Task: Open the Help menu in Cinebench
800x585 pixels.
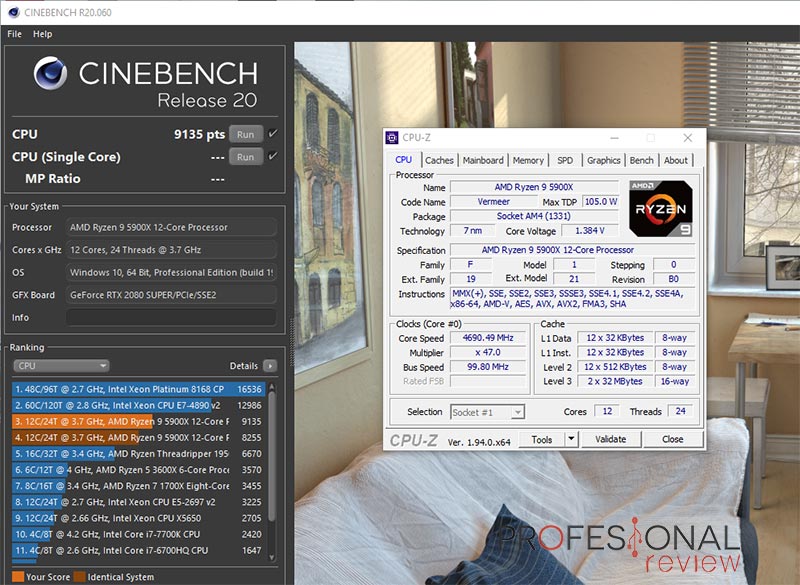Action: (42, 34)
